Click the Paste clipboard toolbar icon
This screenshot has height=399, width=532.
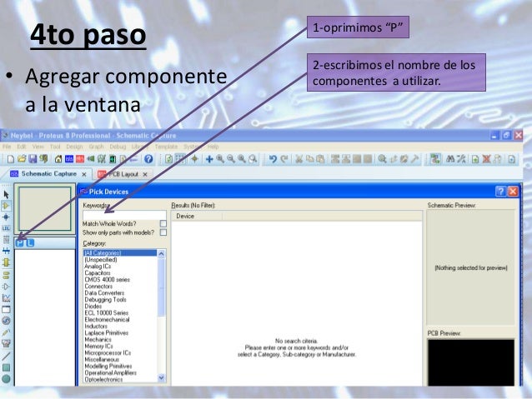tap(320, 159)
